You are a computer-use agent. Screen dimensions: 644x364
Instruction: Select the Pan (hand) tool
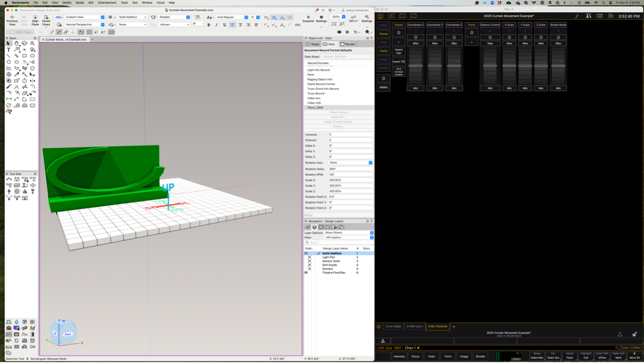coord(16,44)
